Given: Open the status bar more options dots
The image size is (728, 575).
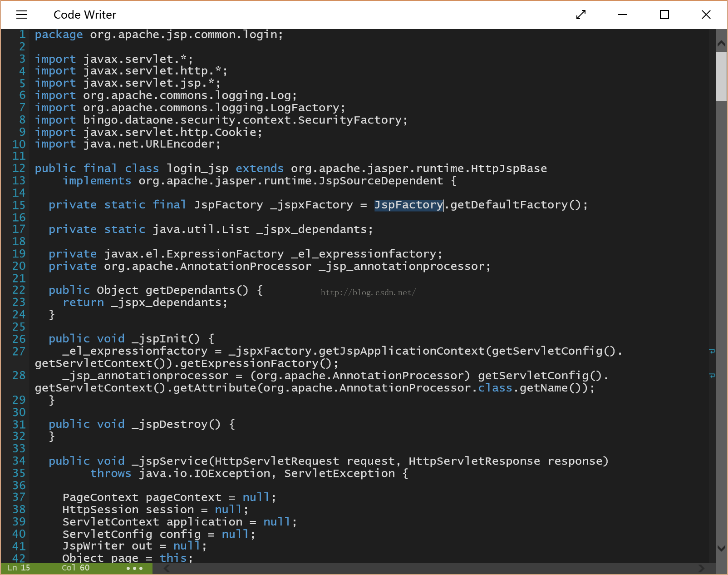Looking at the screenshot, I should (134, 568).
